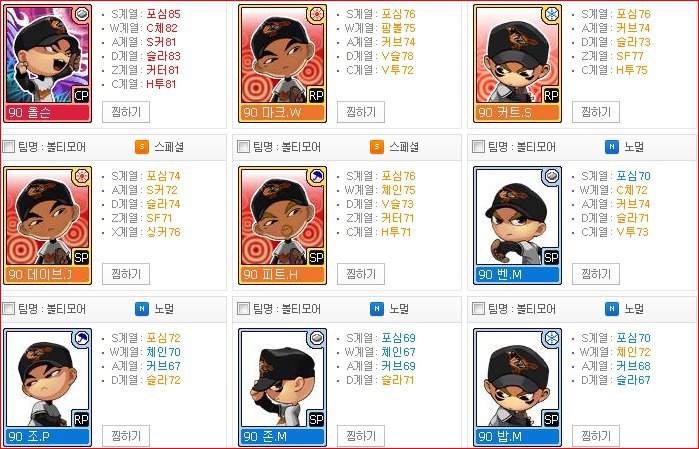699x449 pixels.
Task: Open the 90 데이브.J player card
Action: (x=47, y=225)
